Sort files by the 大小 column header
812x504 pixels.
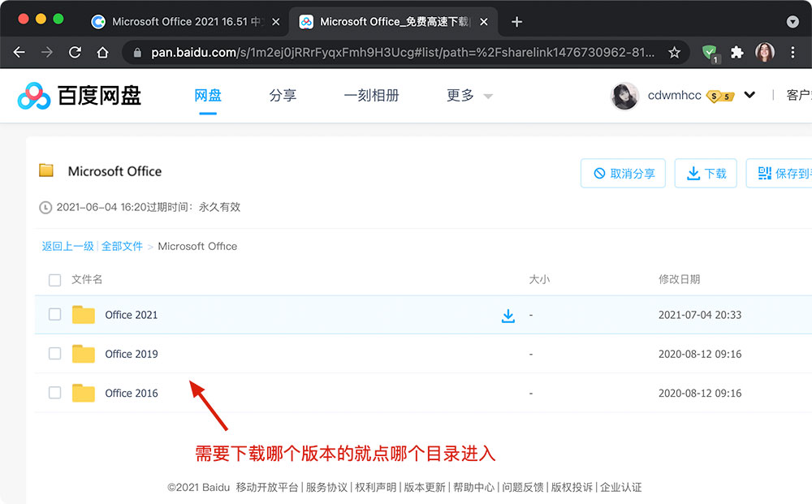(x=539, y=279)
